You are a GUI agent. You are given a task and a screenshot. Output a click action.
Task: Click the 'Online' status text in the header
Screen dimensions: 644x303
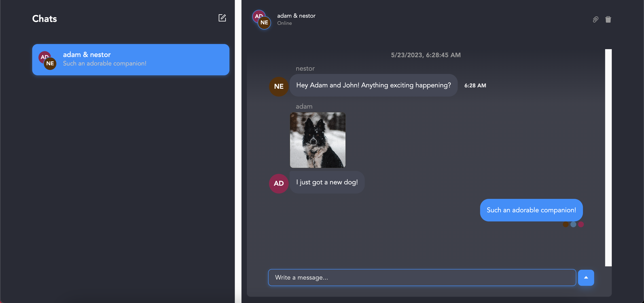click(284, 23)
